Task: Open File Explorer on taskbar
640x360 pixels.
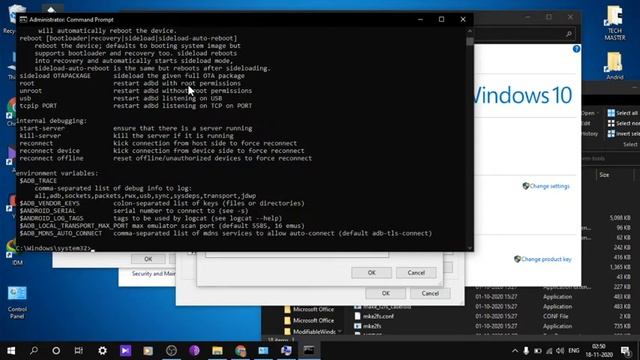Action: coord(217,351)
